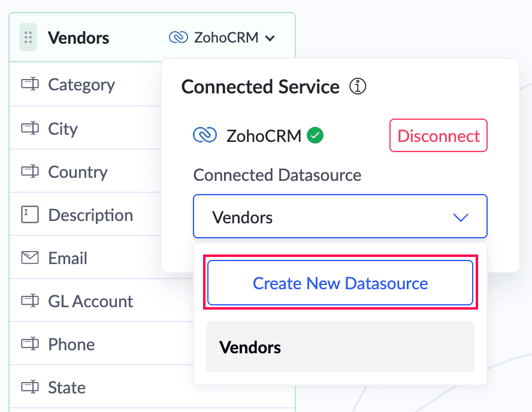Expand the ZohoCRM chevron in Vendors header
The width and height of the screenshot is (532, 412).
click(x=270, y=38)
